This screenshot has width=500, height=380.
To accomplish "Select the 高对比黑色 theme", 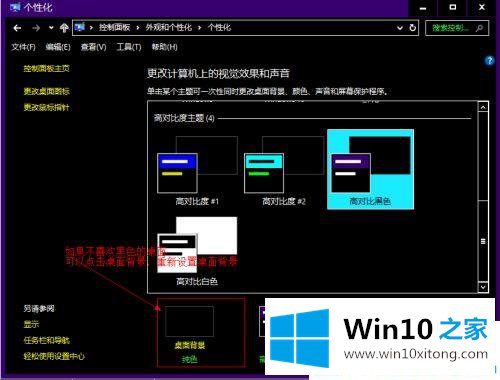I will click(x=370, y=169).
